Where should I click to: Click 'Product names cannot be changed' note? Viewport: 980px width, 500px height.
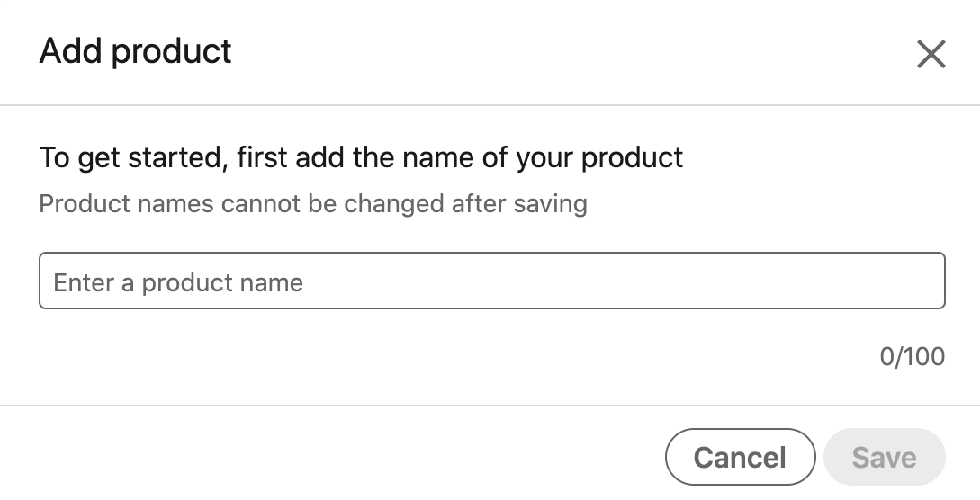point(313,203)
